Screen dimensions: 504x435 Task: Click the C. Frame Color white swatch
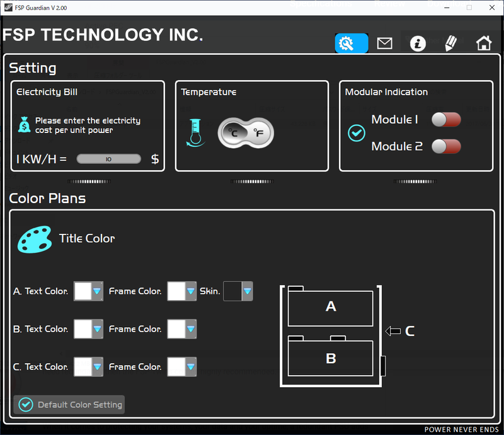pos(176,367)
